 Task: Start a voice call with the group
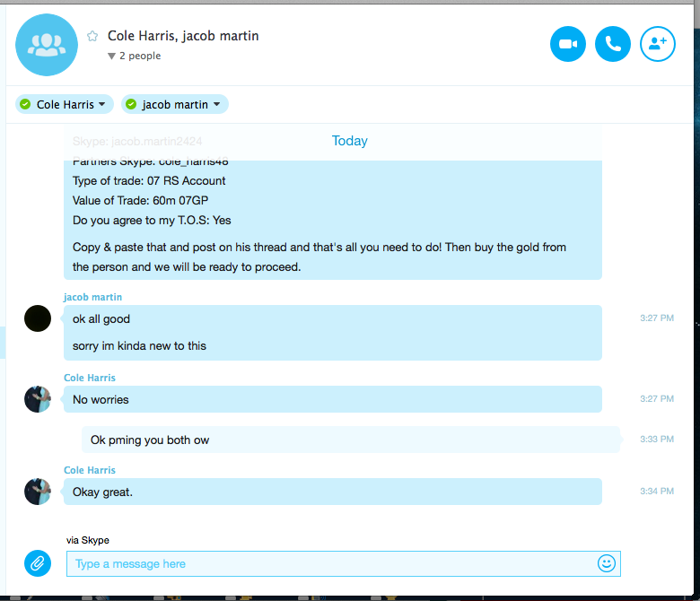click(612, 44)
